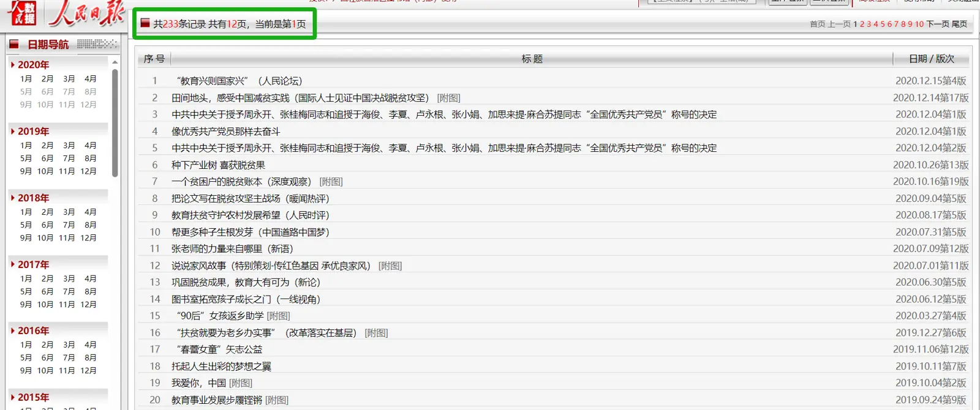Open article 像优秀共产党员那样去奋斗
This screenshot has height=410, width=980.
point(225,132)
